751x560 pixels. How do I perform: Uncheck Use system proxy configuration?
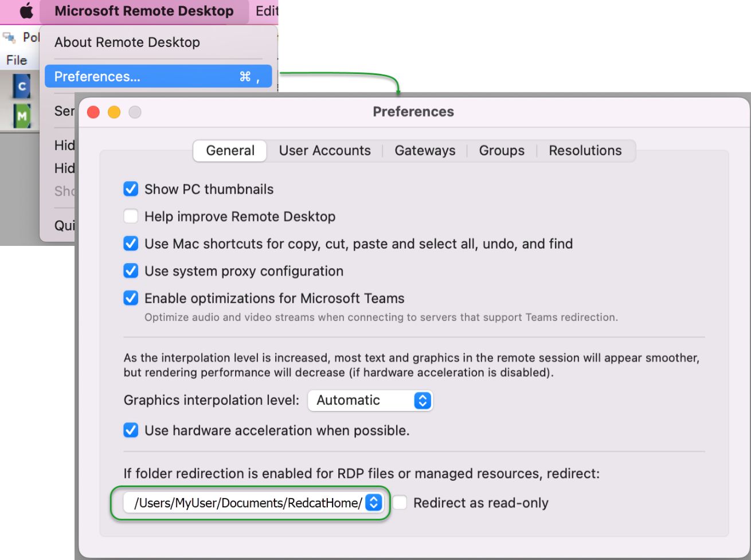tap(131, 271)
